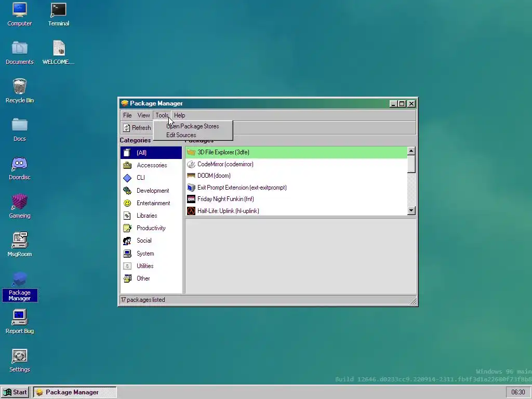Screen dimensions: 532x399
Task: Maximize the Package Manager window
Action: coord(402,103)
